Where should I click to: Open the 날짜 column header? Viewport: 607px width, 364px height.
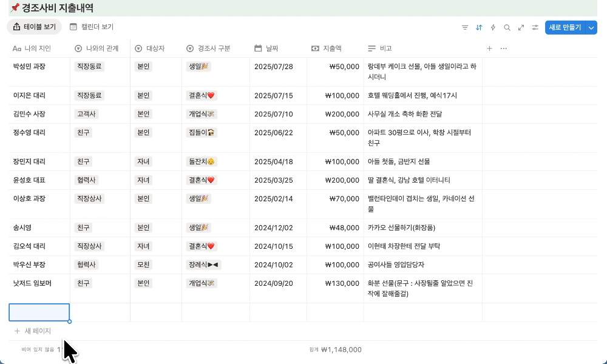coord(272,49)
